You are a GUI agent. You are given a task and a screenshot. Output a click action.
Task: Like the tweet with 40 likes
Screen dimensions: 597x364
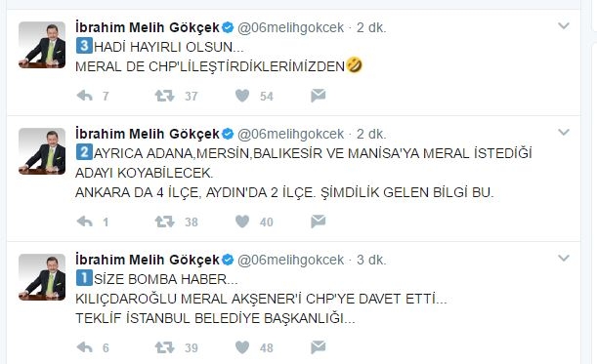[x=242, y=222]
